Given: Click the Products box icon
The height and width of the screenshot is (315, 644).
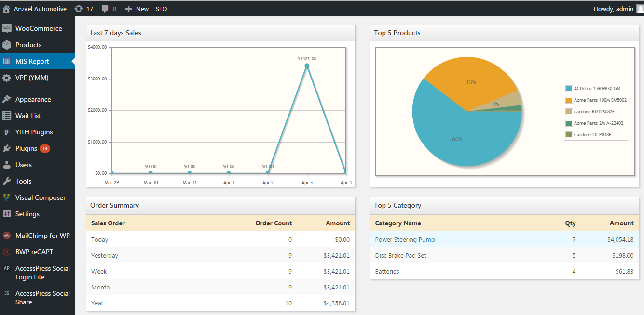Looking at the screenshot, I should click(7, 45).
